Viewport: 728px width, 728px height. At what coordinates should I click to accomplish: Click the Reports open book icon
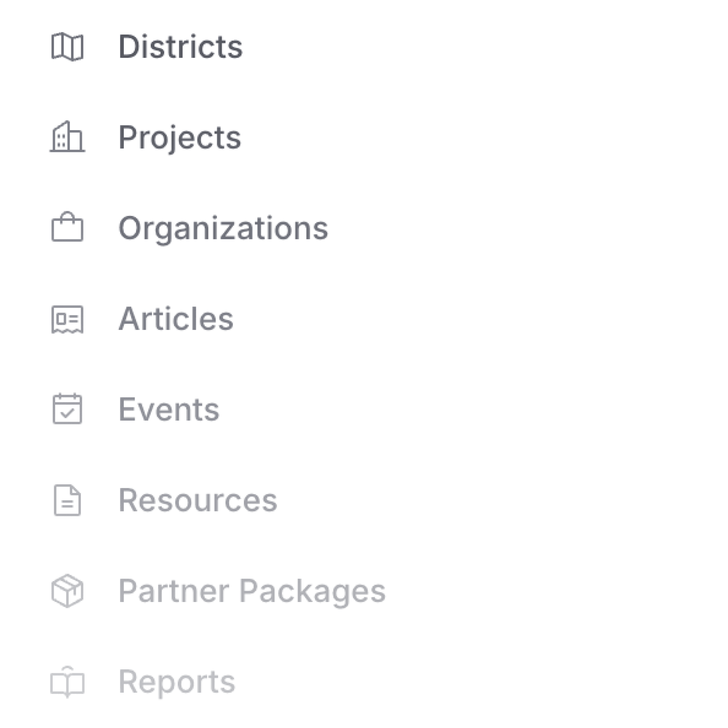(x=67, y=682)
